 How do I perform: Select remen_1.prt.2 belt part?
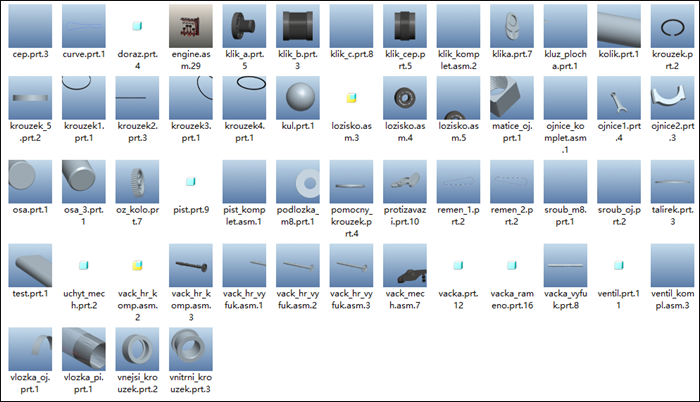pos(458,181)
